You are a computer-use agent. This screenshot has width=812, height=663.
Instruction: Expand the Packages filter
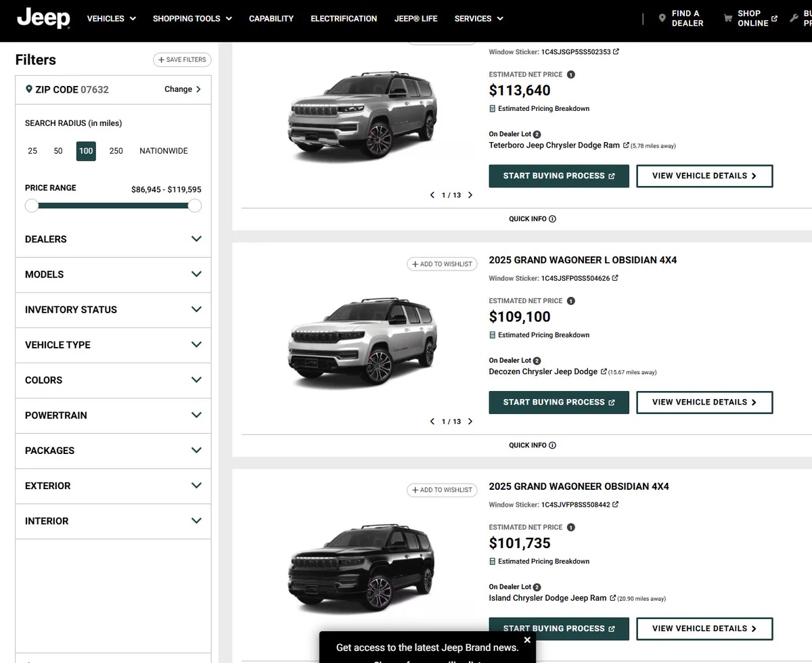pyautogui.click(x=113, y=451)
